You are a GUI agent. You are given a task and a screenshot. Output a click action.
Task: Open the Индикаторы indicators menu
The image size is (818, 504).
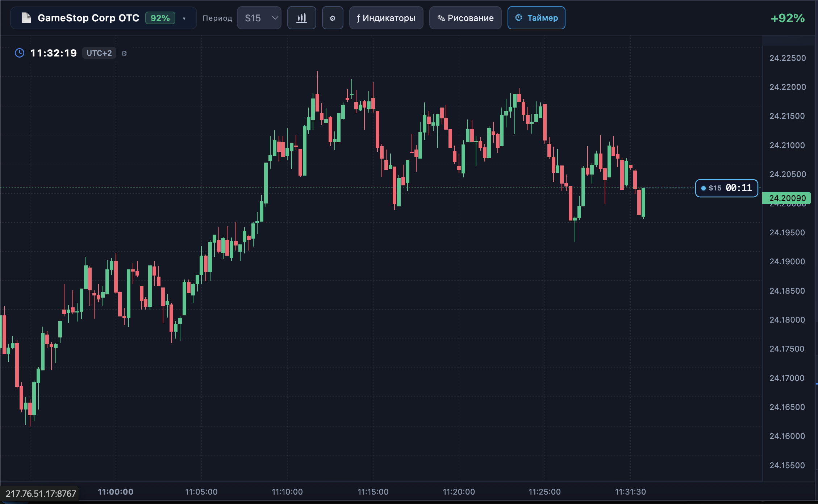pyautogui.click(x=386, y=18)
